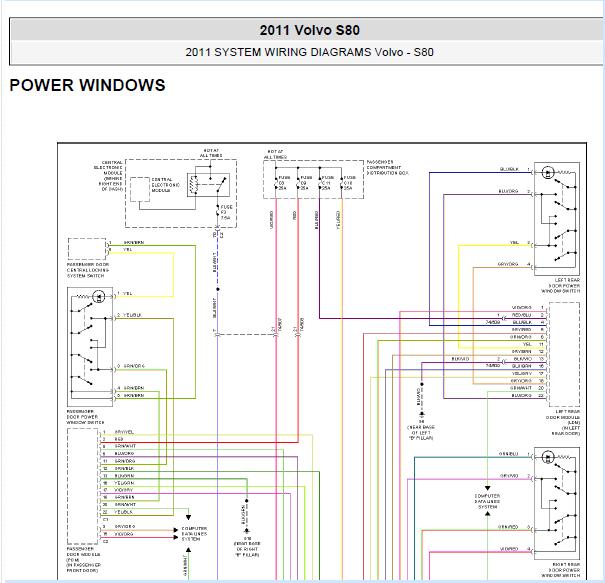Image resolution: width=605 pixels, height=583 pixels.
Task: Click 'Left Rear Door Power Window Switch' label
Action: (x=560, y=286)
